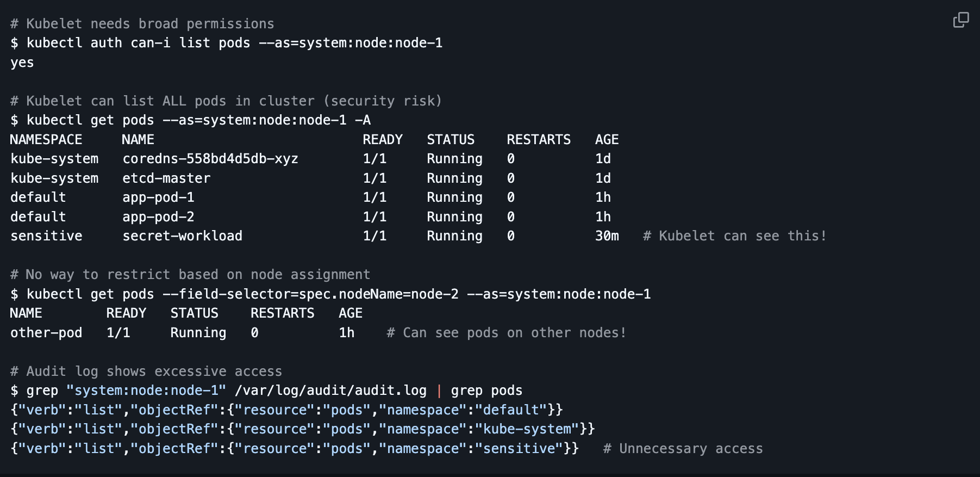This screenshot has width=980, height=477.
Task: Click the 'kubectl get pods' -A command
Action: click(x=190, y=120)
